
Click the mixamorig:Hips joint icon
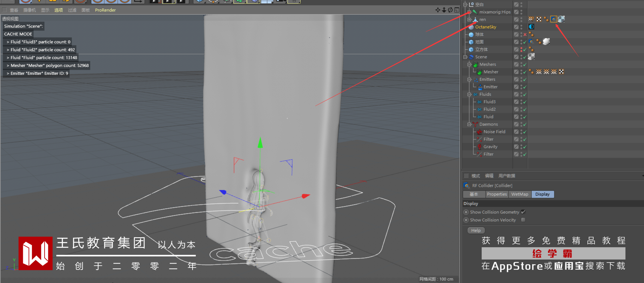click(475, 12)
